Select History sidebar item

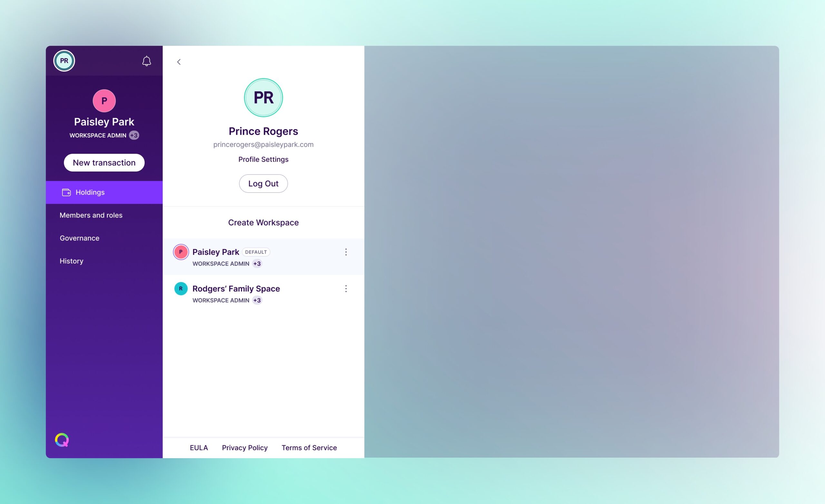[71, 260]
